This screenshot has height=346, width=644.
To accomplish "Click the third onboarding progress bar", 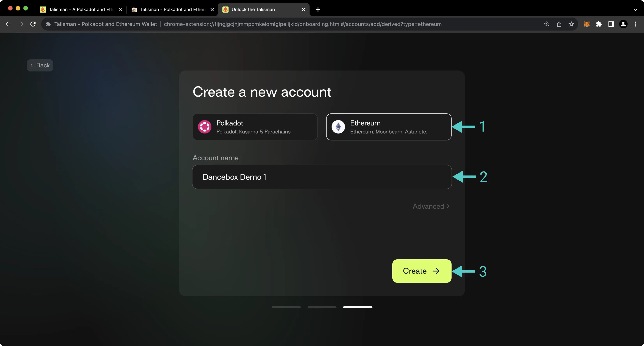I will click(358, 307).
